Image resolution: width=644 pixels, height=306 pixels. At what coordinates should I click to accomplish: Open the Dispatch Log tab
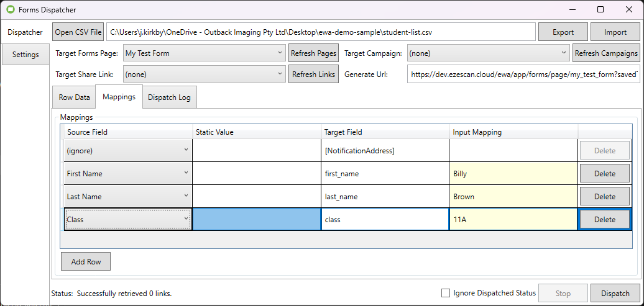[168, 97]
